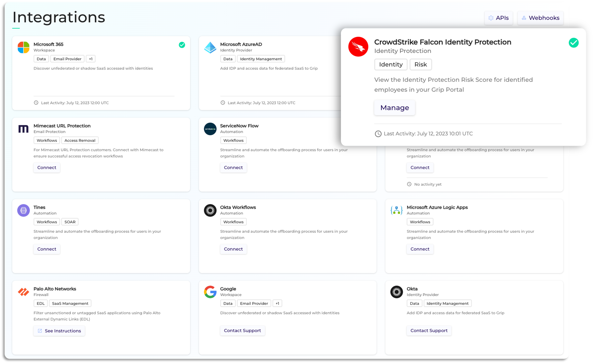Connect the Okta Workflows integration
595x364 pixels.
pyautogui.click(x=233, y=249)
